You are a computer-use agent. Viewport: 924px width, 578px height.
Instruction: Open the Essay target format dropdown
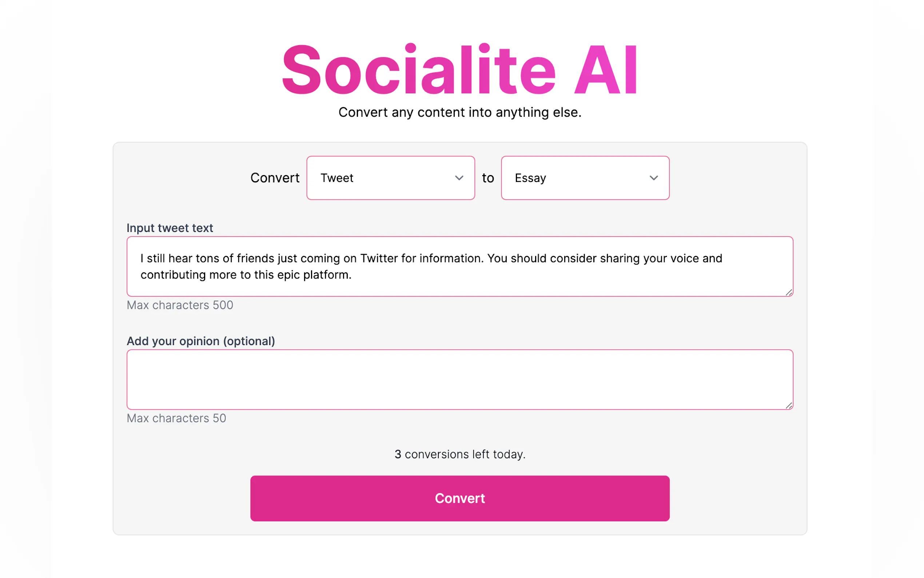coord(585,178)
